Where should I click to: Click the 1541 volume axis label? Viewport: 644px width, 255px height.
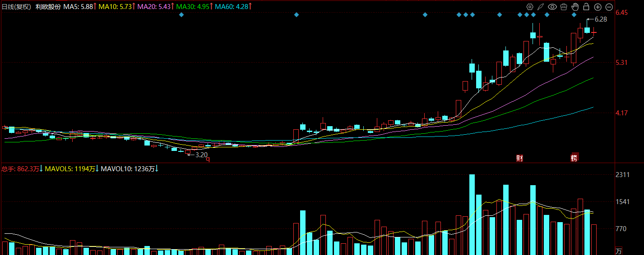click(623, 202)
